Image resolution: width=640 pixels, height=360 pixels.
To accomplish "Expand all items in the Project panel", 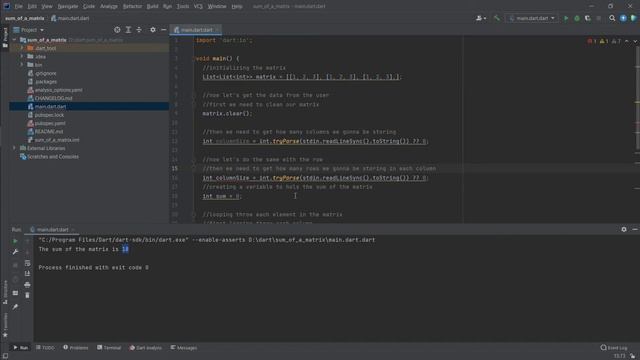I will coord(128,30).
